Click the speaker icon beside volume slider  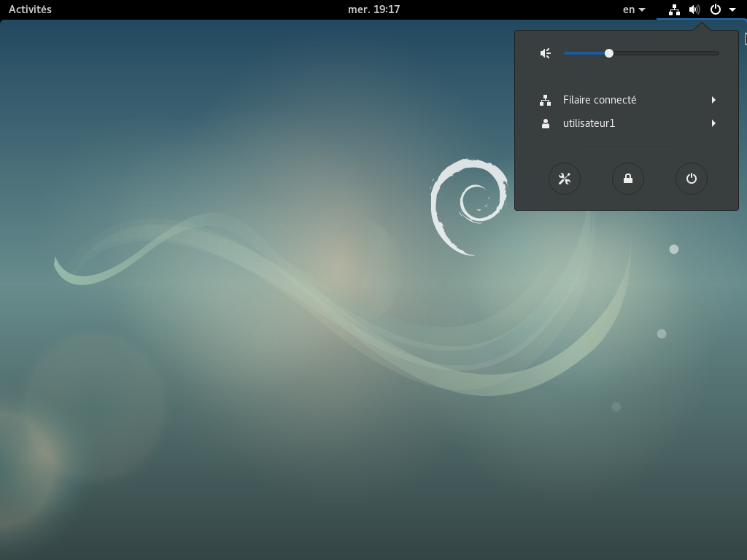pos(545,53)
